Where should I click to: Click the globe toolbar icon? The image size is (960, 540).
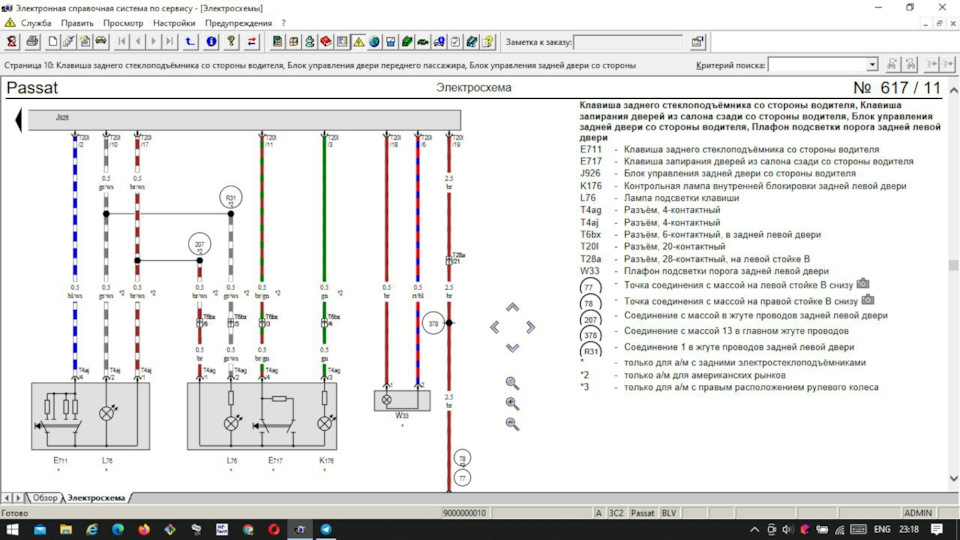coord(374,42)
